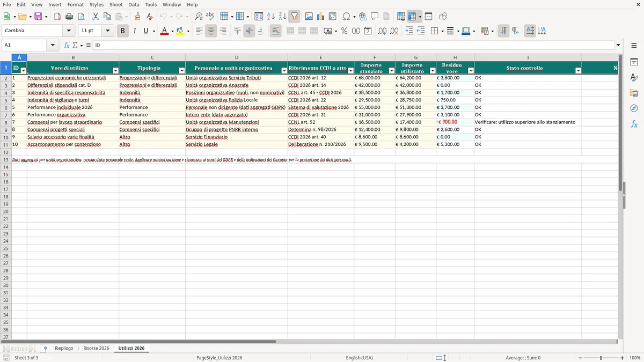Open the Sheet menu
Viewport: 644px width, 362px height.
click(116, 4)
